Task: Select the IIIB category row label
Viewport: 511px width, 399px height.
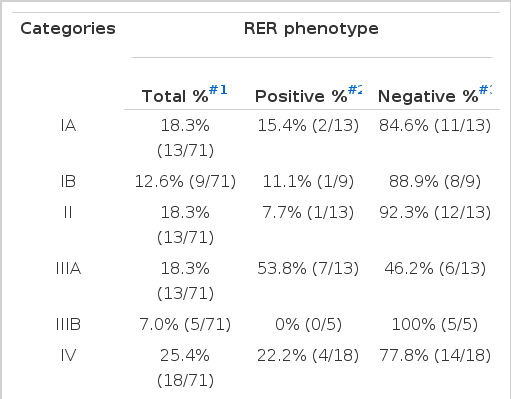Action: tap(68, 324)
